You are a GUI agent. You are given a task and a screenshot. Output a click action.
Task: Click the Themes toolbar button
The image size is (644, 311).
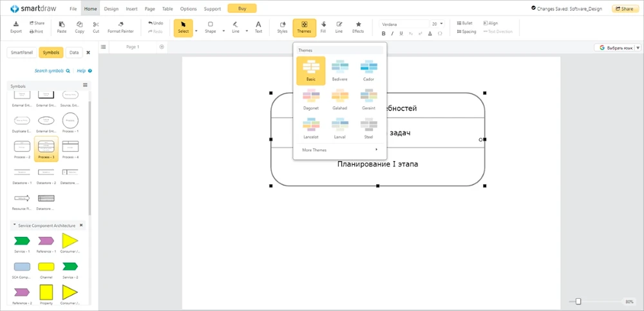tap(305, 28)
